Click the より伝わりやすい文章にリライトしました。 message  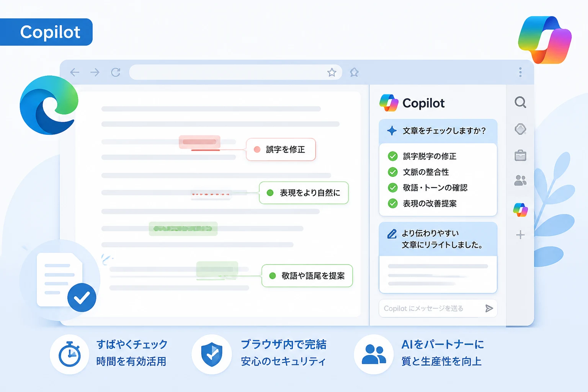click(442, 239)
